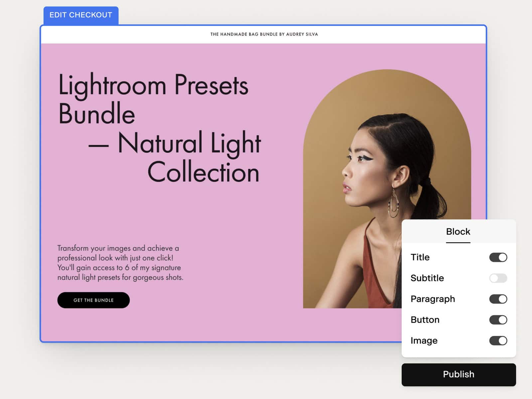Click the 'Natural Light Collection' heading text
Screen dimensions: 532x399
coord(175,157)
